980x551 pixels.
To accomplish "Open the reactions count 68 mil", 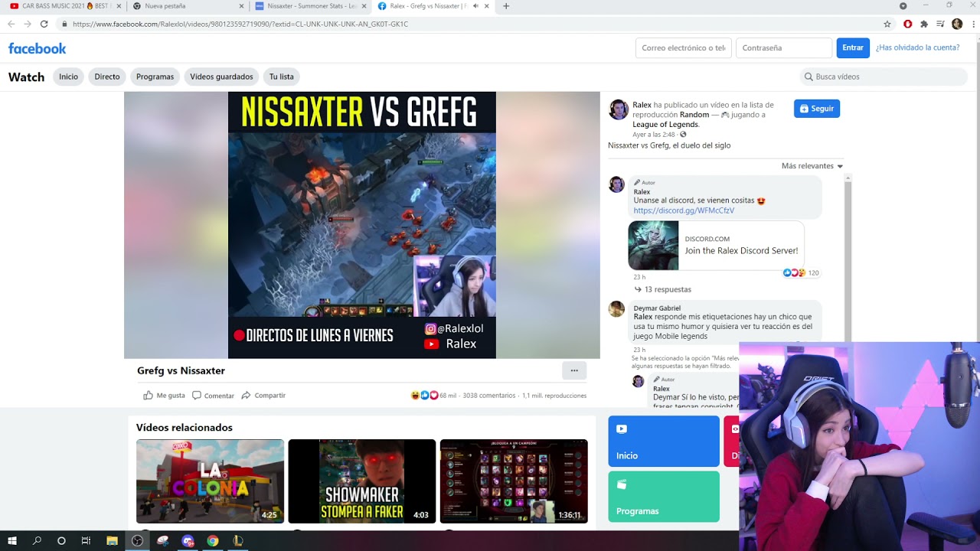I will click(x=433, y=396).
